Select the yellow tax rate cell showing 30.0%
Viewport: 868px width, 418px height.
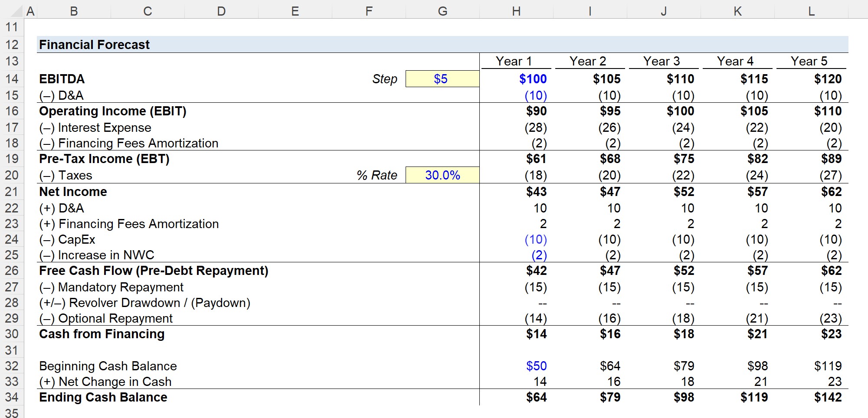pyautogui.click(x=442, y=175)
